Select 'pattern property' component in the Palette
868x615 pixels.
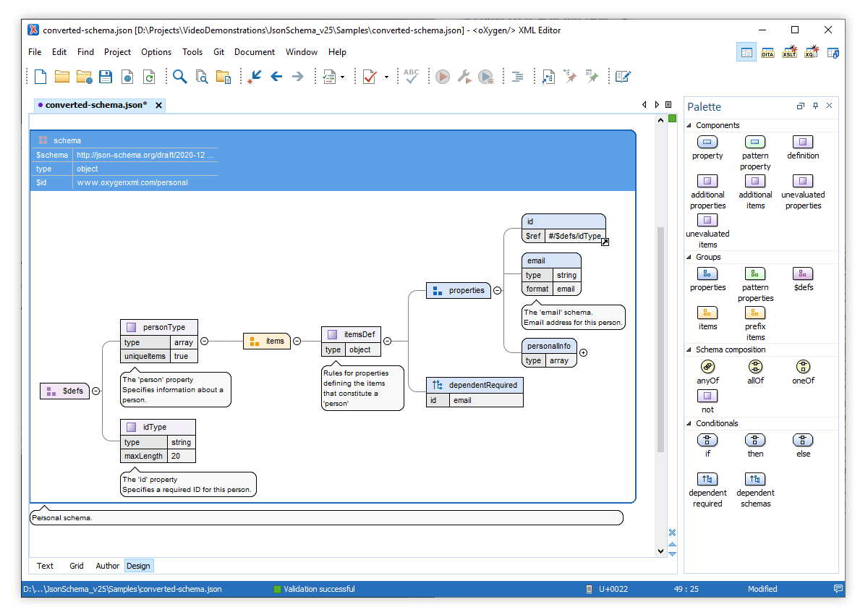[x=755, y=153]
